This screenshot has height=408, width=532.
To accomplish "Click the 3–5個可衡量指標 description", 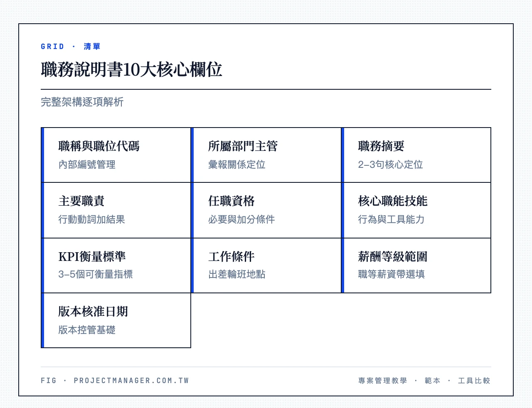I will [96, 274].
